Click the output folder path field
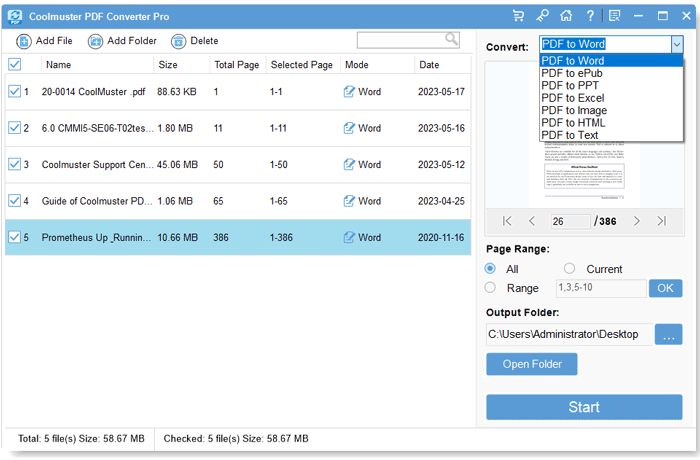The height and width of the screenshot is (460, 700). click(569, 334)
